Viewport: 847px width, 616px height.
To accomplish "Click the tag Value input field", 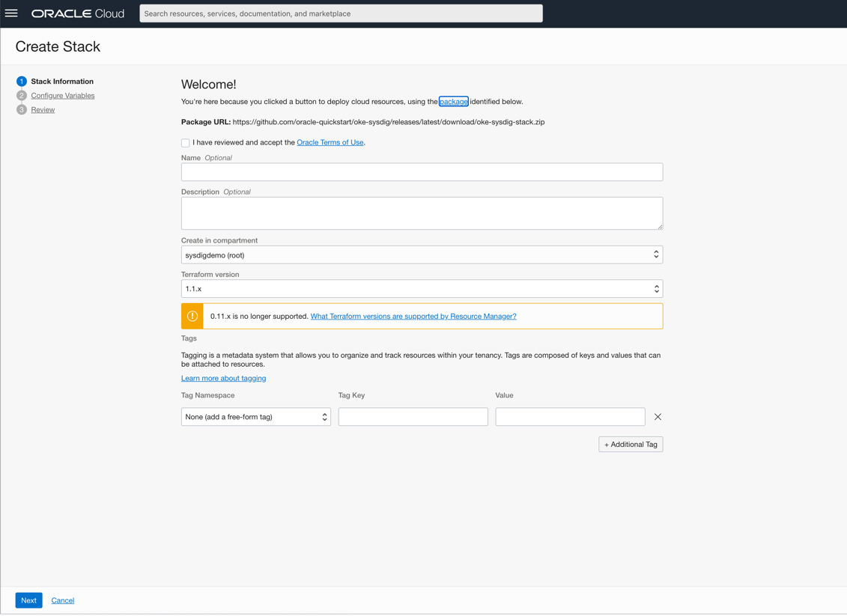I will tap(570, 417).
